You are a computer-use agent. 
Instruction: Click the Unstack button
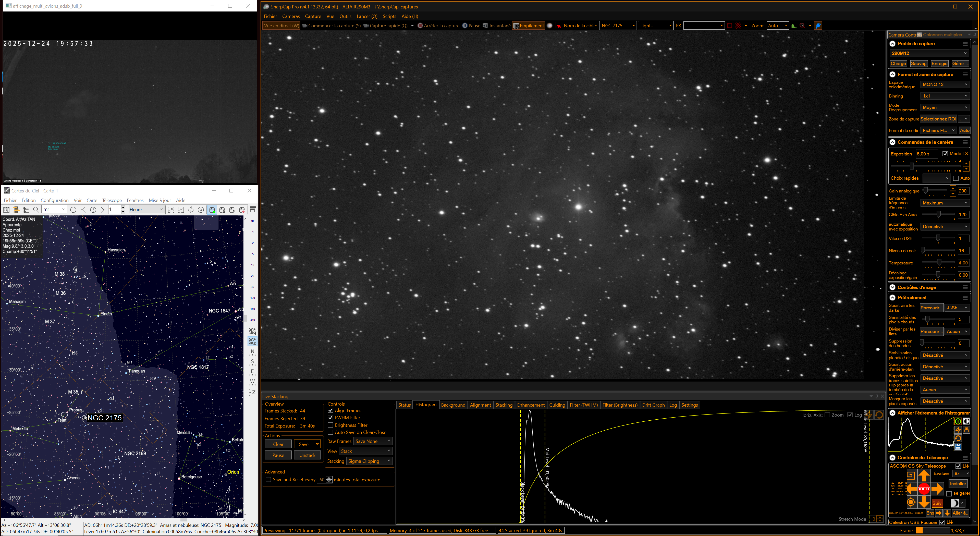307,455
